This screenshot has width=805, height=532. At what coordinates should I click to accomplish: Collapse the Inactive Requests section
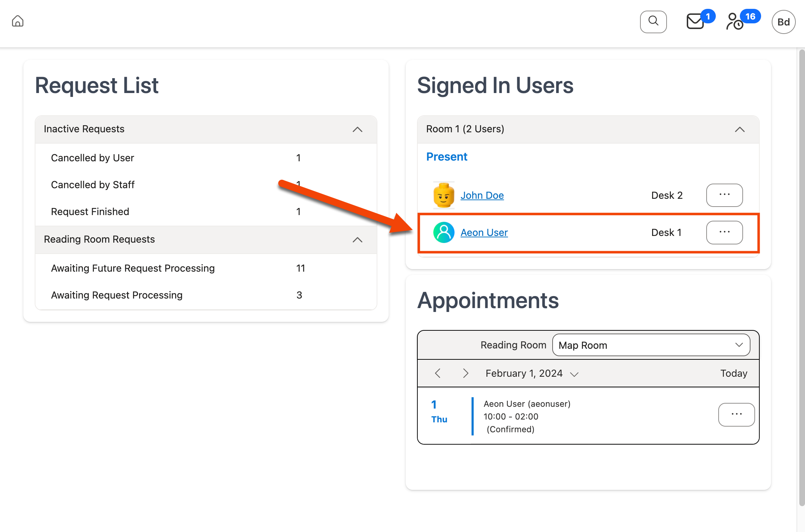click(358, 129)
